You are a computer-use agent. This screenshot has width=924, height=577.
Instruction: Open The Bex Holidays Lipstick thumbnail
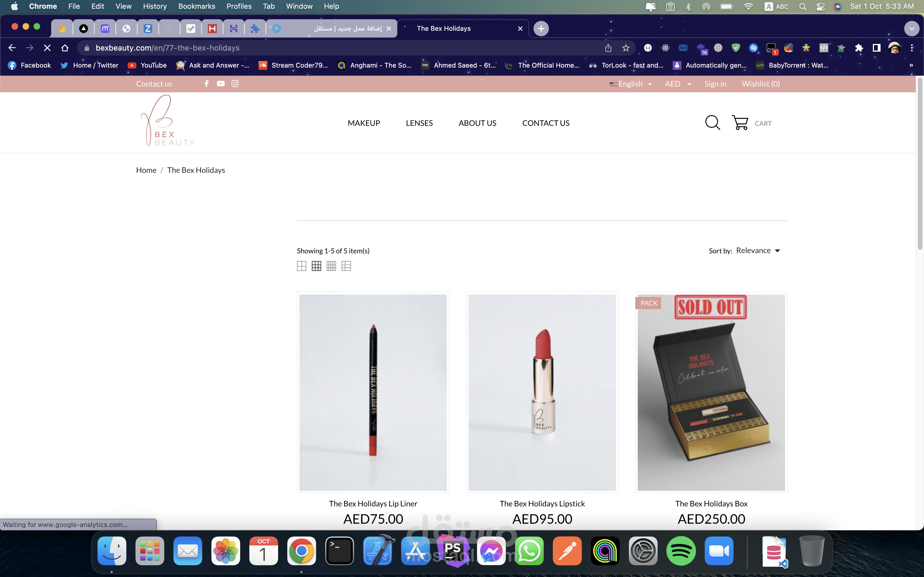(x=542, y=392)
